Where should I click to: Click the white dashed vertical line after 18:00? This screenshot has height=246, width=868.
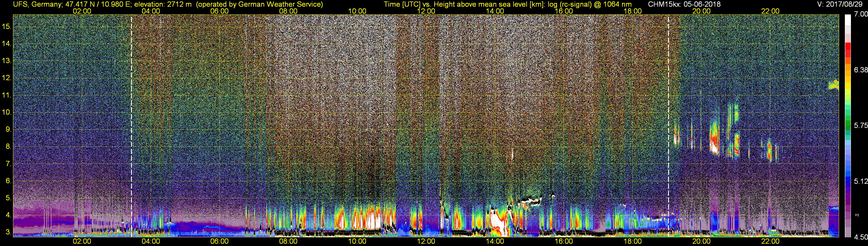[x=668, y=125]
